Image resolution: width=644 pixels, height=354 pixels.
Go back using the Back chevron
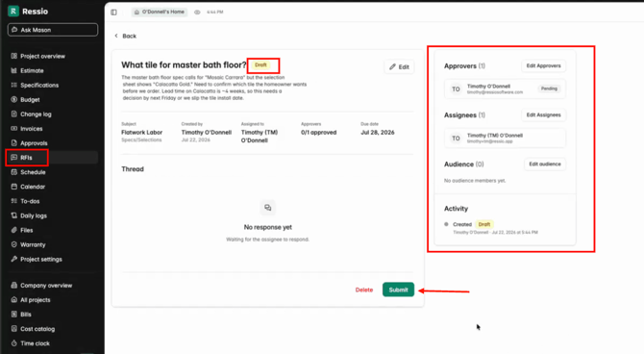tap(116, 36)
